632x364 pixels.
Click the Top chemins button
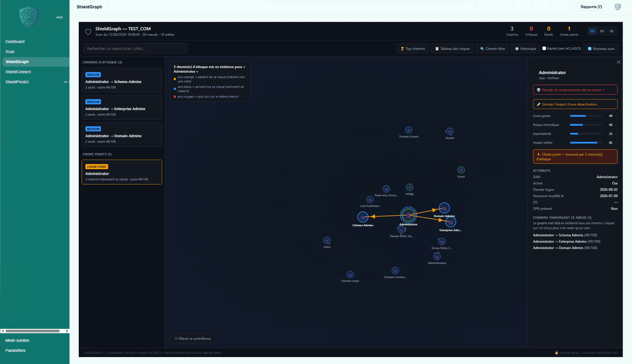tap(412, 49)
